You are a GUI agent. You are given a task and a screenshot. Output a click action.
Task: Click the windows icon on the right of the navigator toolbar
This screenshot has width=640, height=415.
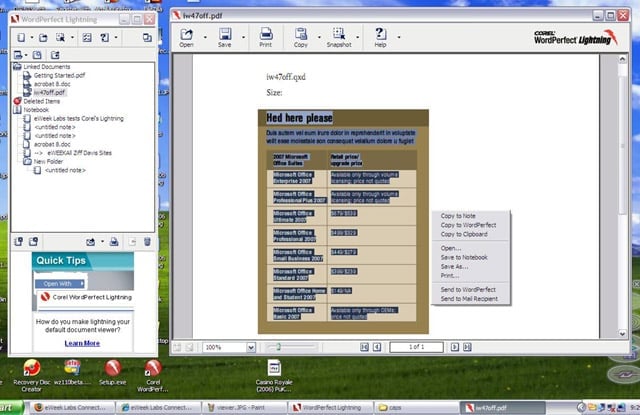coord(147,38)
